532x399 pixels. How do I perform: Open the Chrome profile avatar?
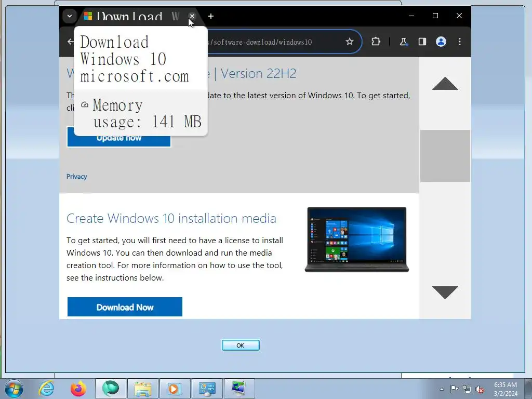[441, 42]
